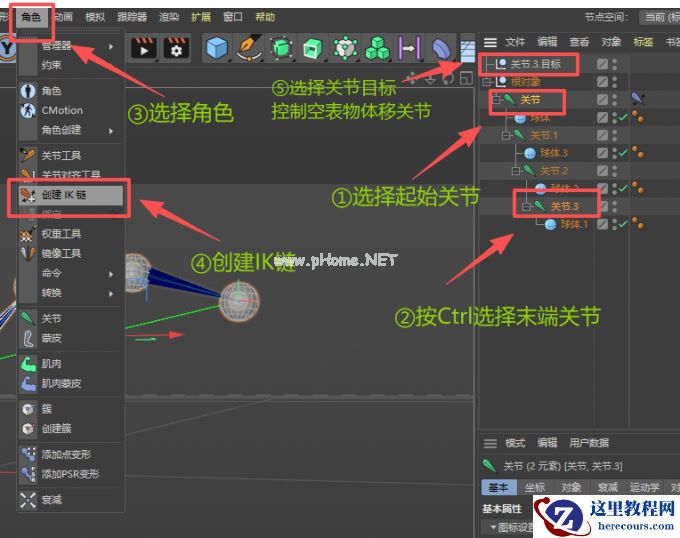Click the character figure icon beside 角色
The image size is (680, 538).
[x=28, y=91]
